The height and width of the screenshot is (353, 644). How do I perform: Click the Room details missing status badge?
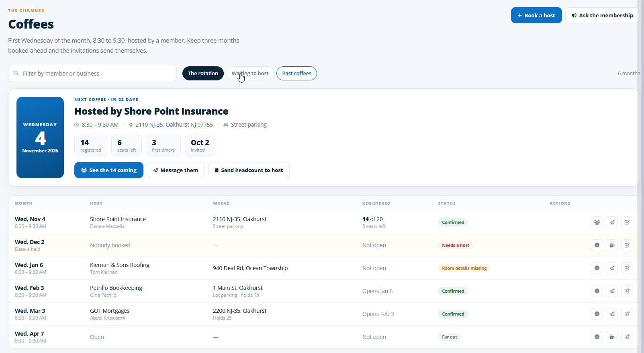(464, 268)
